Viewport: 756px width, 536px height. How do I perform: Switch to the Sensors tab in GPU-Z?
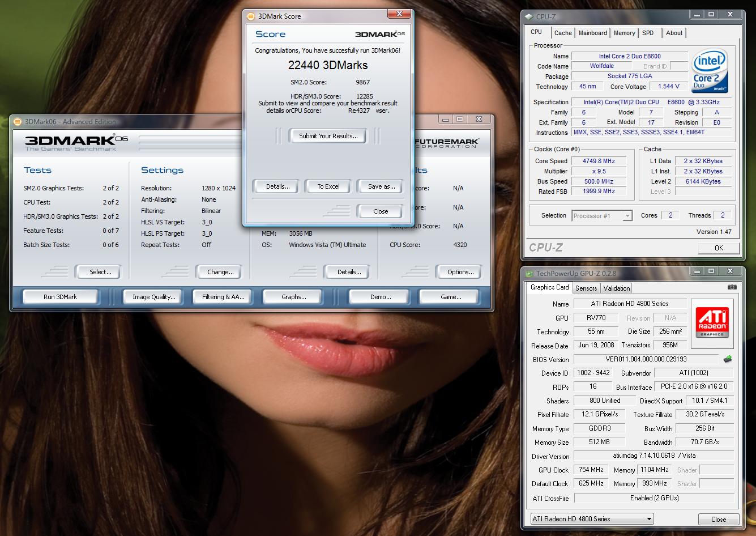586,288
